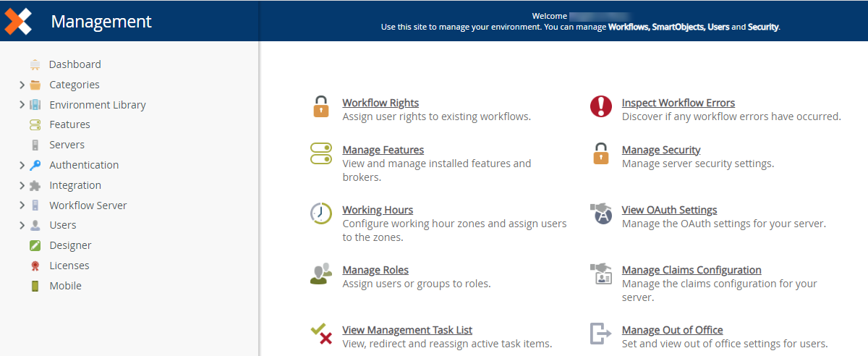Viewport: 868px width, 356px height.
Task: Open Features in the sidebar
Action: point(69,124)
